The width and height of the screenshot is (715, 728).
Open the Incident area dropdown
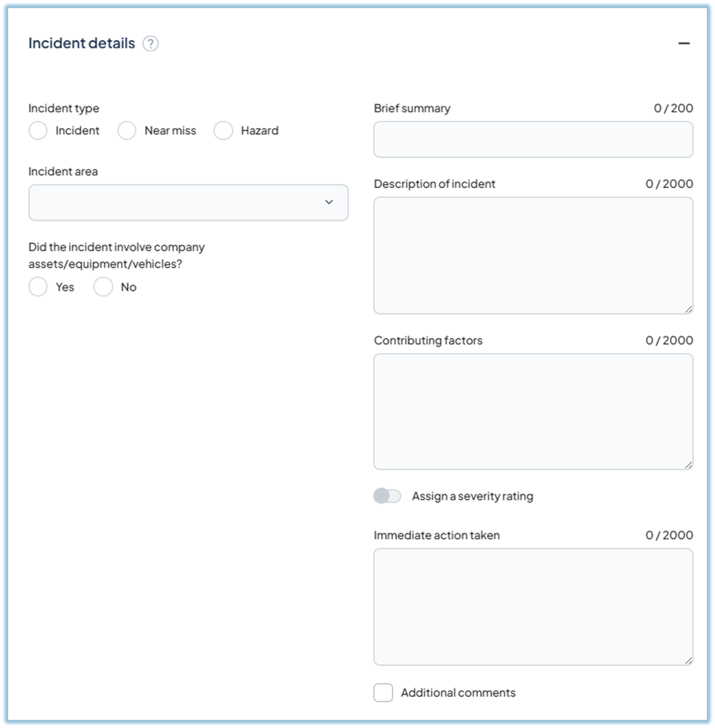click(x=188, y=202)
